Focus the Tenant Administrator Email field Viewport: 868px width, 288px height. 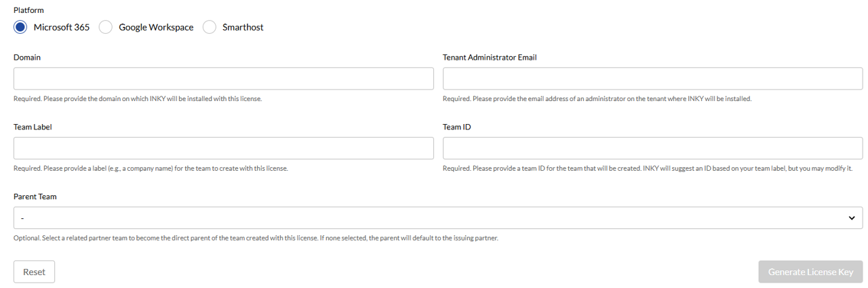(652, 79)
